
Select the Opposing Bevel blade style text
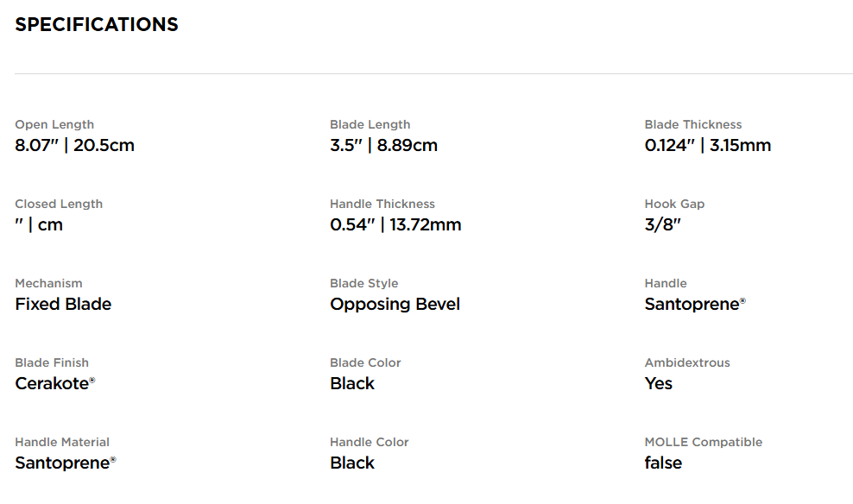pos(395,304)
